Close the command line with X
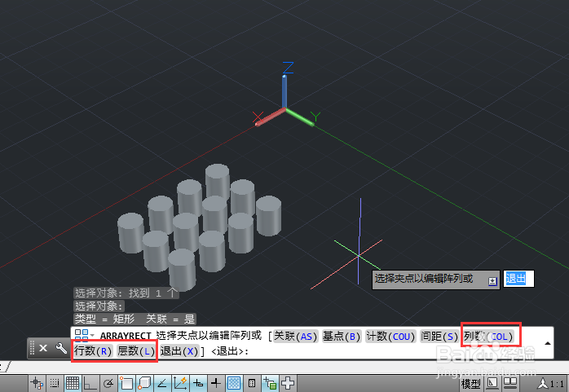The height and width of the screenshot is (392, 569). pos(43,348)
